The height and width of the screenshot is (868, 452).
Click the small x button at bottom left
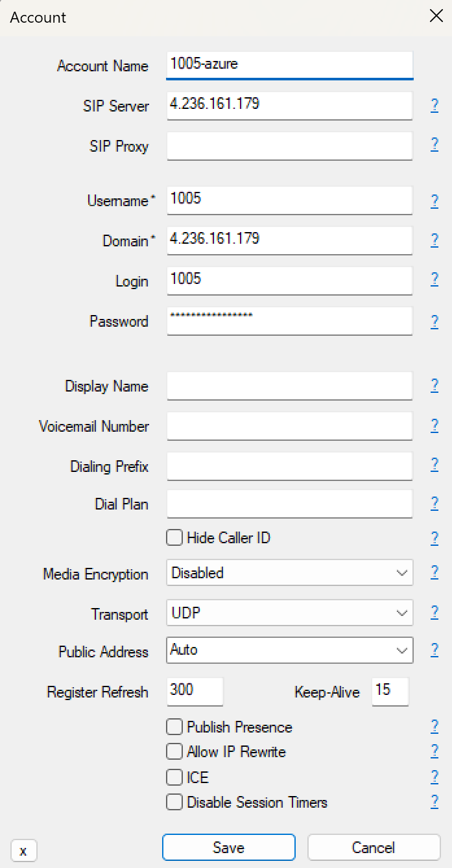(x=23, y=850)
